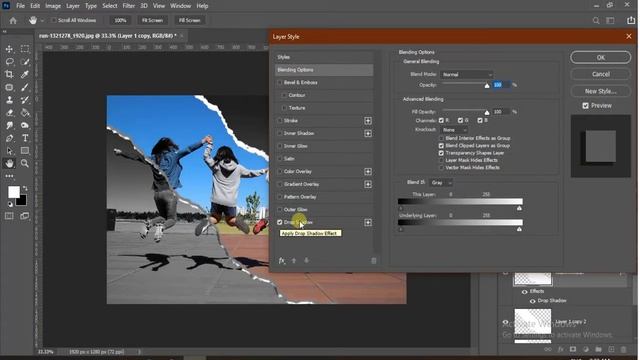Click the add button next to Stroke
This screenshot has width=640, height=360.
coord(368,121)
